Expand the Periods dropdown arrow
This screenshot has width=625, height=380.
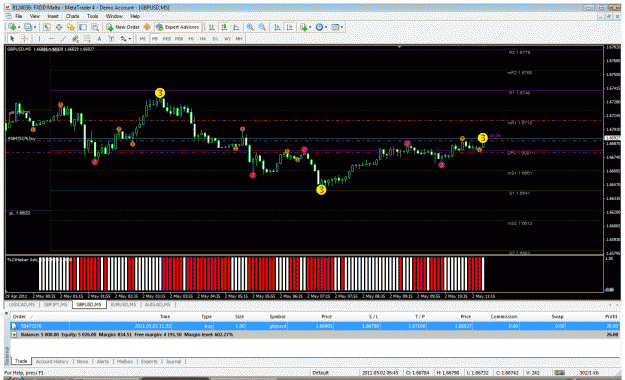pyautogui.click(x=326, y=27)
